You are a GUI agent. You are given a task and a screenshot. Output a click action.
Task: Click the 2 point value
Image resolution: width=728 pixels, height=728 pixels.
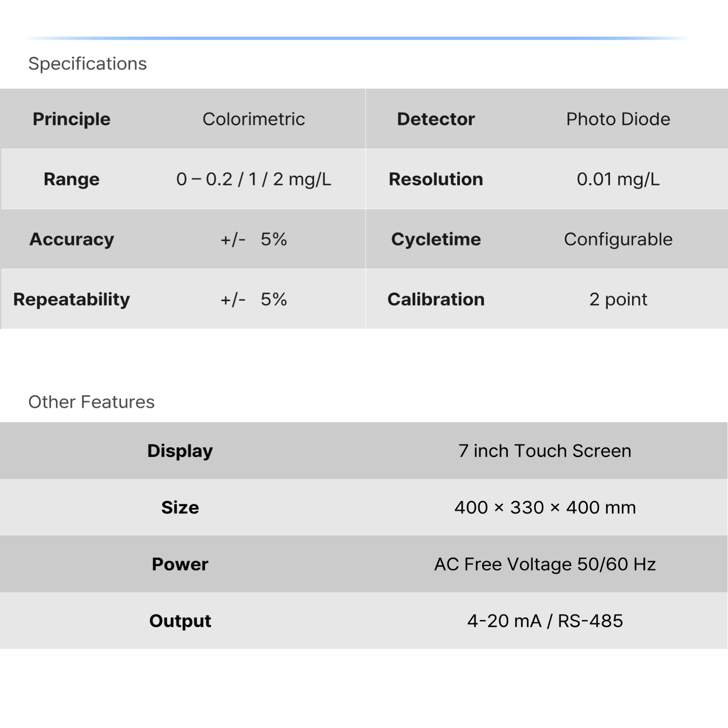click(x=618, y=299)
